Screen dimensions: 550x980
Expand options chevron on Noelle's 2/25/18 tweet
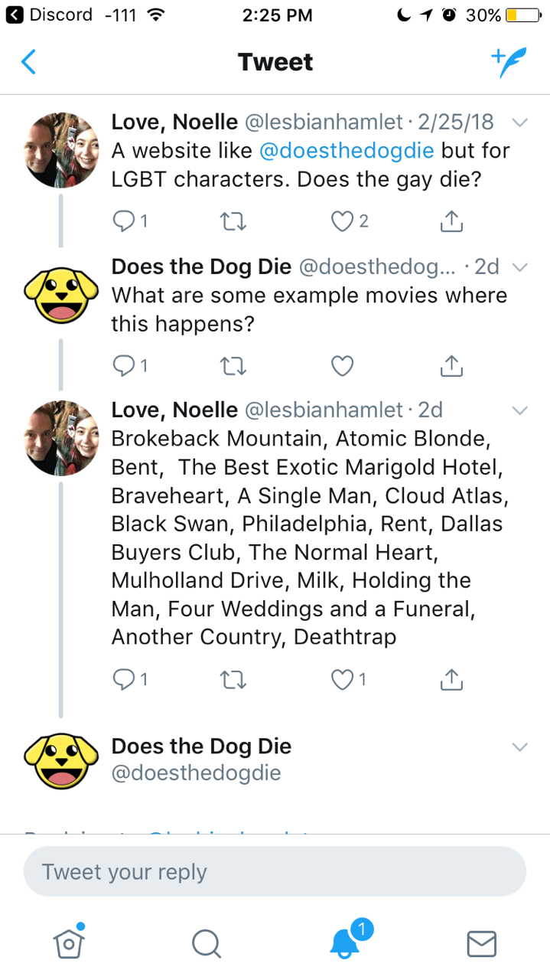click(x=519, y=122)
